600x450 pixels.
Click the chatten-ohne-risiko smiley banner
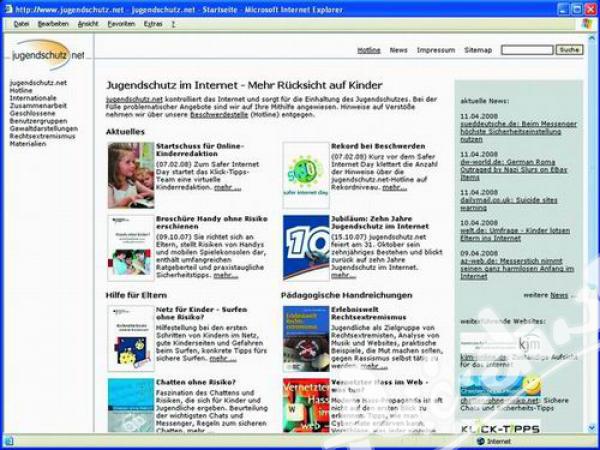(501, 385)
